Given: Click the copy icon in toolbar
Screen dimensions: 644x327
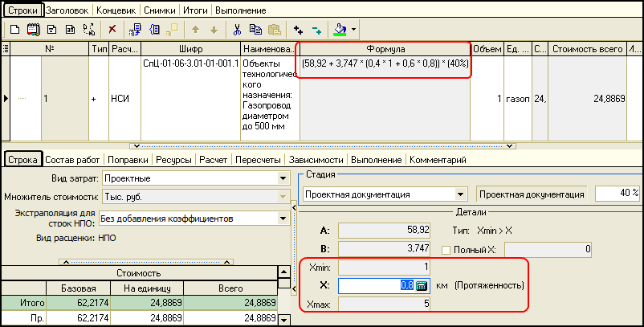Looking at the screenshot, I should 255,30.
